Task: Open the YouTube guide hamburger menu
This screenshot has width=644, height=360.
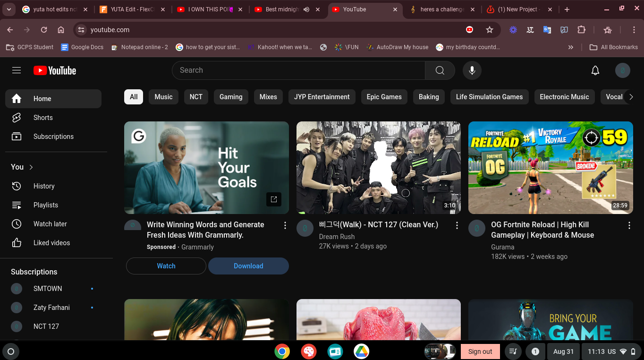Action: click(17, 70)
